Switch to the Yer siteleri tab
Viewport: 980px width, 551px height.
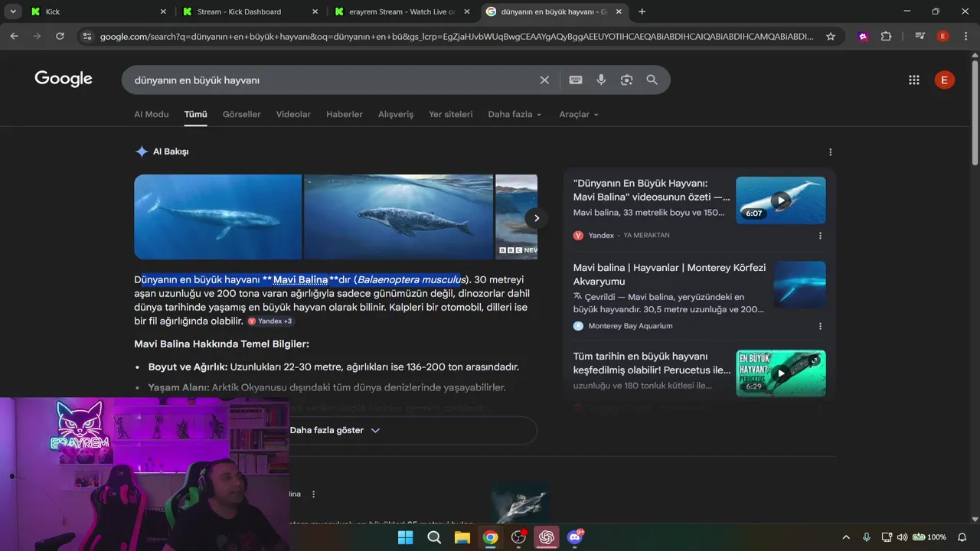pos(451,114)
